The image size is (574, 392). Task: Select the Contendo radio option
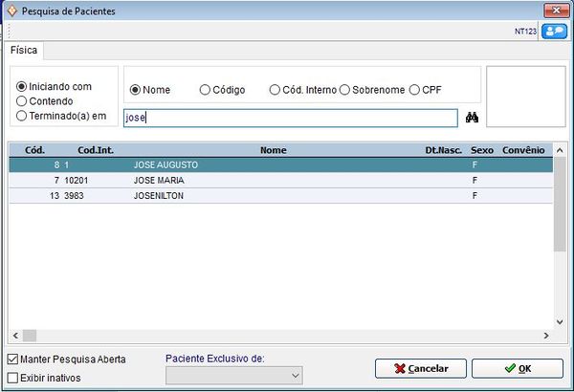pos(22,100)
